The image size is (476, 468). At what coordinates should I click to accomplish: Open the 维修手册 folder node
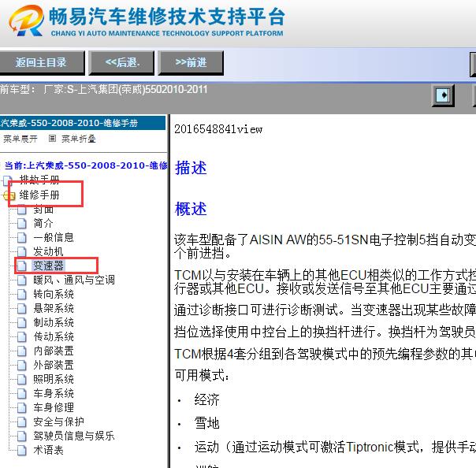(39, 195)
